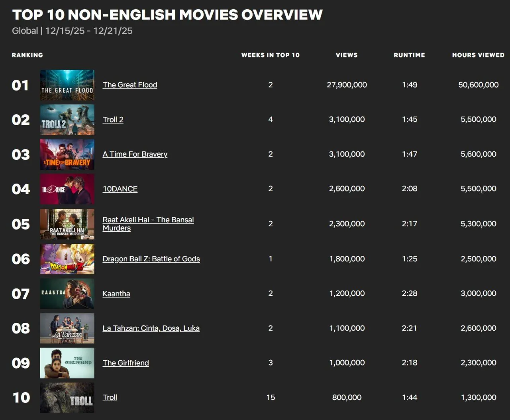This screenshot has width=510, height=420.
Task: Open The Great Flood title link
Action: point(130,85)
